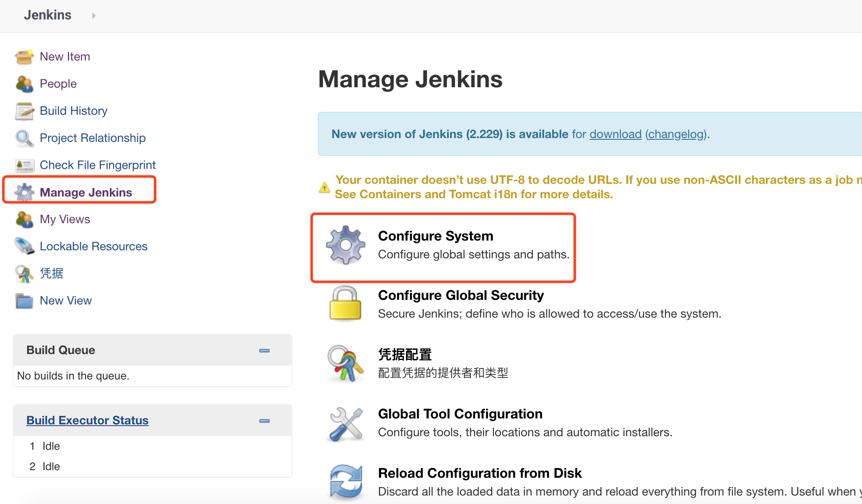Click the Global Tool Configuration tools icon
Image resolution: width=862 pixels, height=504 pixels.
click(346, 424)
